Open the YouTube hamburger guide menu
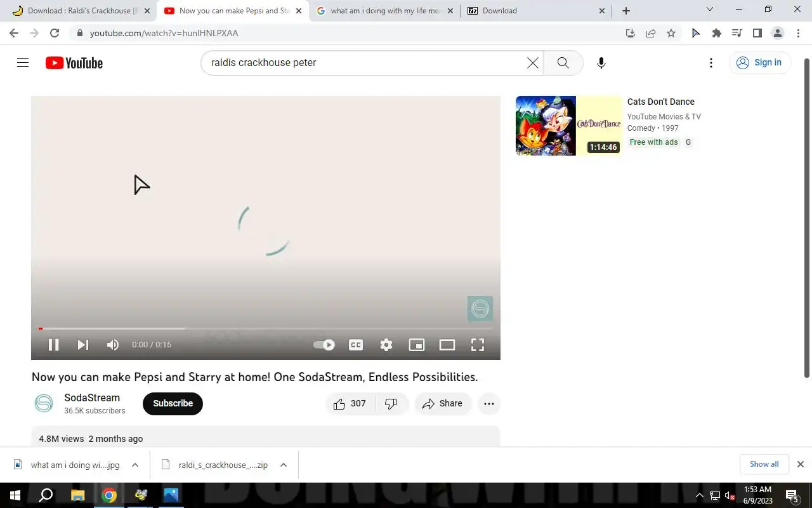The height and width of the screenshot is (508, 812). (23, 62)
